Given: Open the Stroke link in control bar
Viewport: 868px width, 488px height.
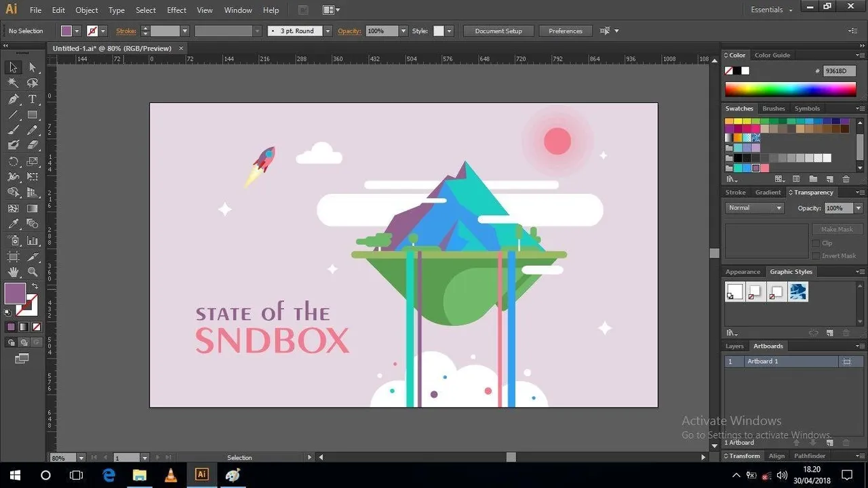Looking at the screenshot, I should point(126,31).
